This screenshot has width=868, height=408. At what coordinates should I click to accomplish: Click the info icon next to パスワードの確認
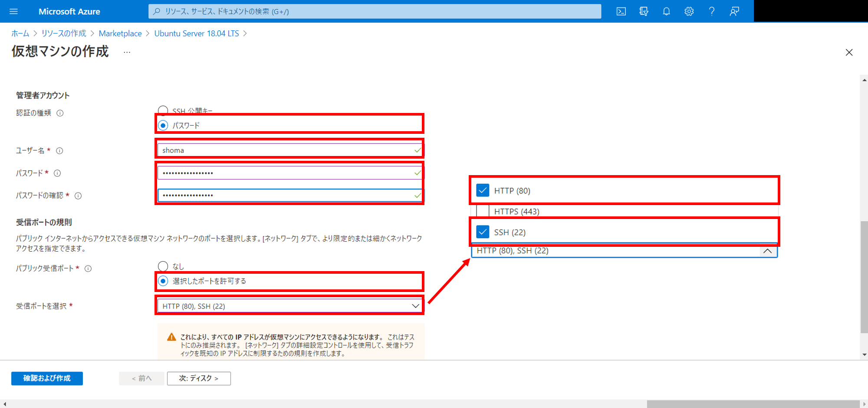point(78,196)
